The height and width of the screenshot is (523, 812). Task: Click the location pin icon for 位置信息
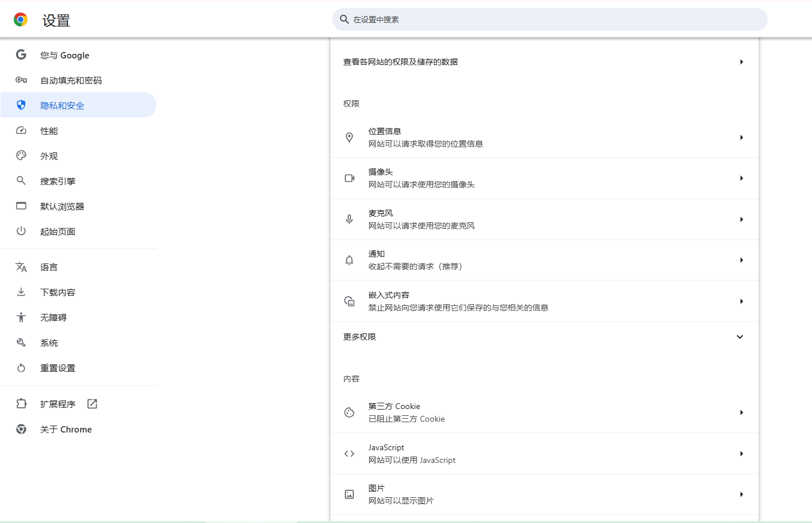(349, 137)
